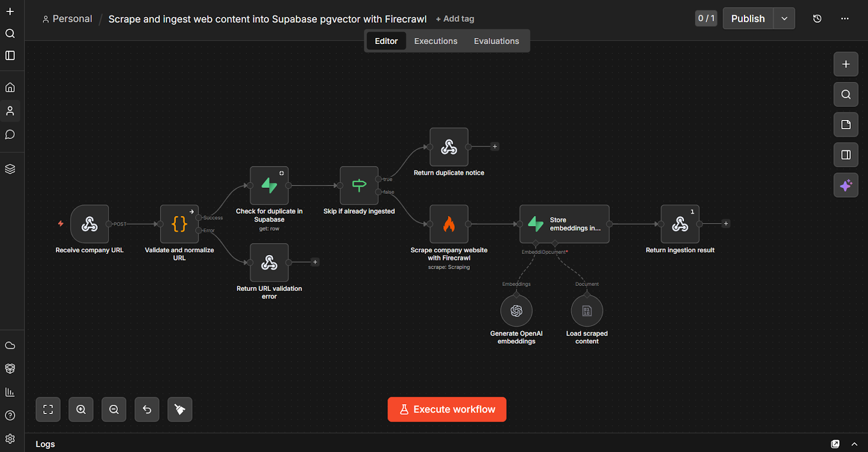The image size is (868, 452).
Task: Open the Skip if already ingested node
Action: pos(359,186)
